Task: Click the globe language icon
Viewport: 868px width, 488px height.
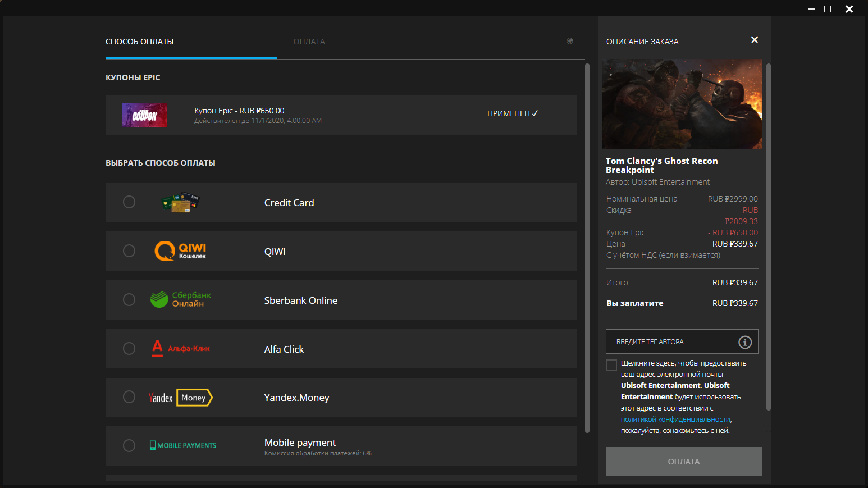Action: 570,41
